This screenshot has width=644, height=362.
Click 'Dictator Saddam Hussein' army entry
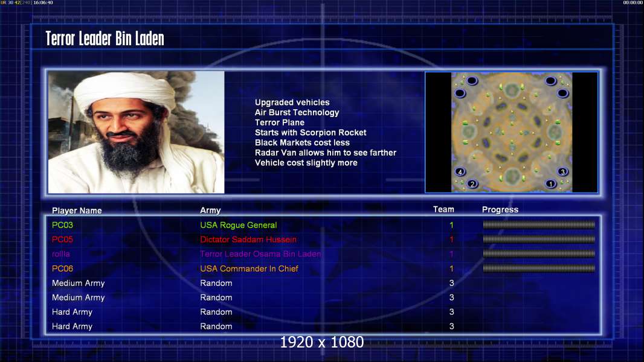coord(248,240)
